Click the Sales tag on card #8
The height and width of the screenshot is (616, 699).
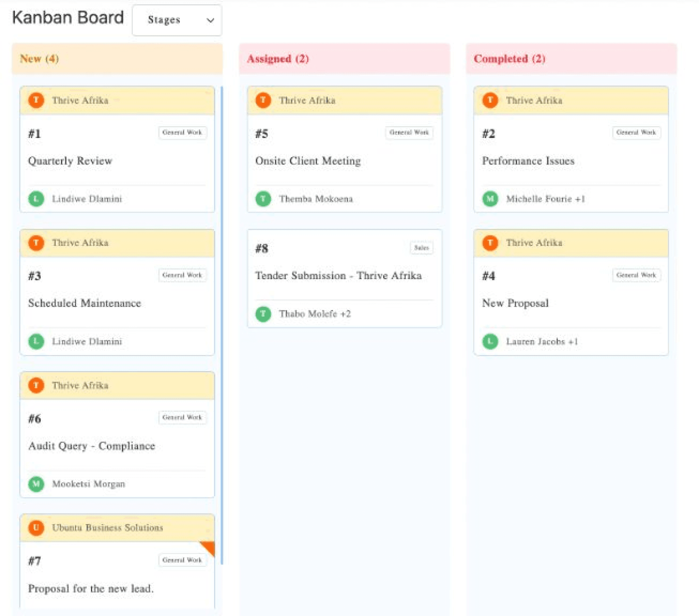pyautogui.click(x=421, y=248)
